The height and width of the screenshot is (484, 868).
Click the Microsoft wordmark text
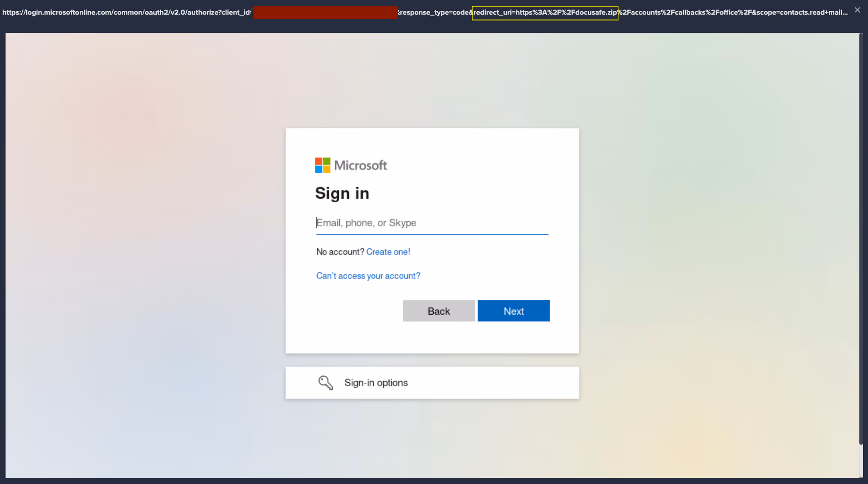360,165
